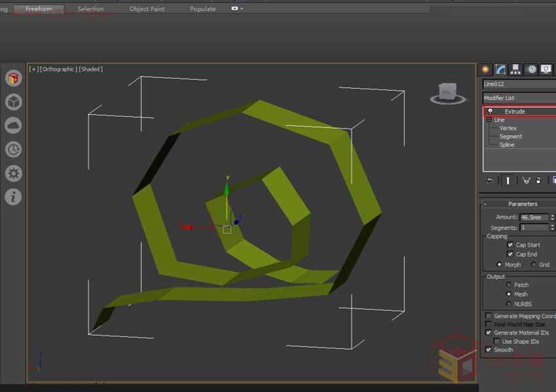Toggle the Smooth checkbox
This screenshot has height=392, width=556.
pos(489,350)
